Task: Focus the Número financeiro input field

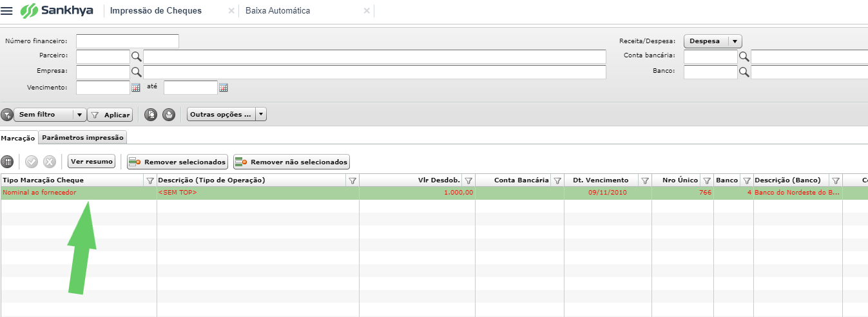Action: (127, 41)
